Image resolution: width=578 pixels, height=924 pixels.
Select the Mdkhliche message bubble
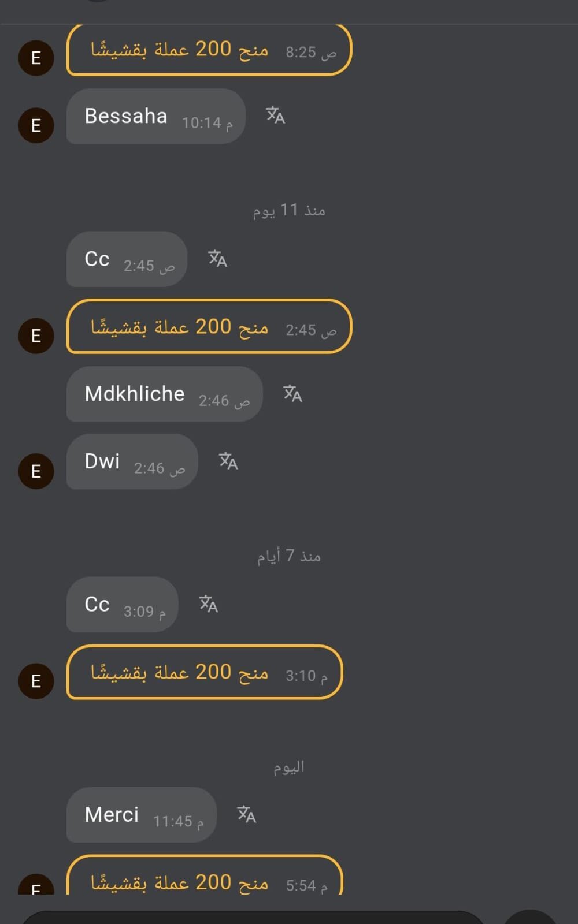click(x=164, y=394)
